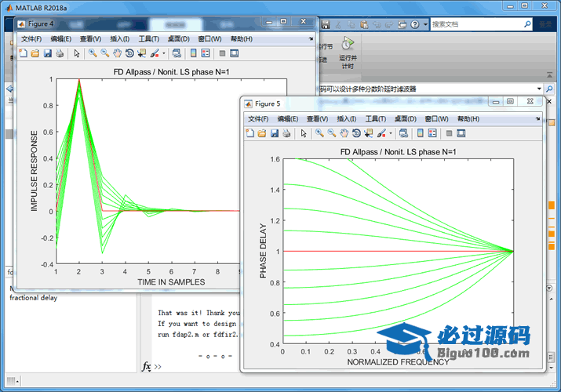Click Print Figure icon in Figure 5
The width and height of the screenshot is (561, 392).
click(286, 133)
